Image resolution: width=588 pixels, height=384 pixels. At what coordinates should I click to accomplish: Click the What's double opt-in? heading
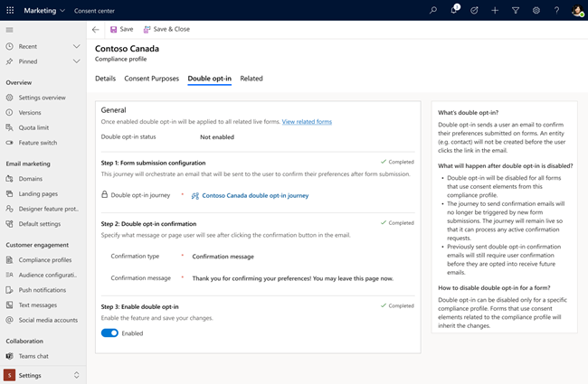click(x=468, y=113)
